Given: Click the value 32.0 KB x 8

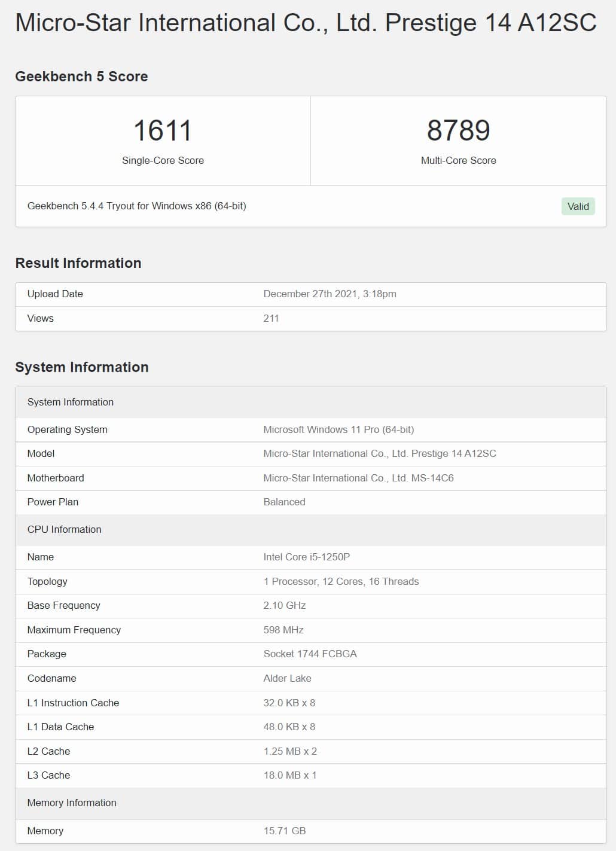Looking at the screenshot, I should (289, 703).
